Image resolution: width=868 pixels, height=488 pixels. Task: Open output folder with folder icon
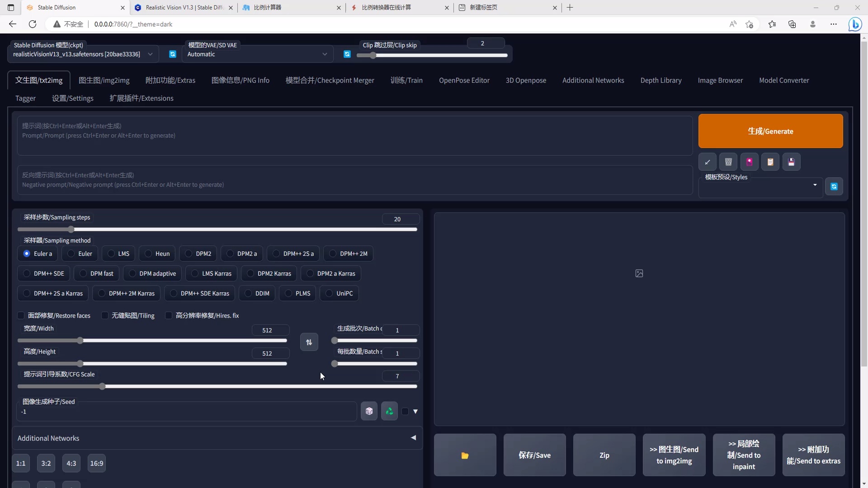pyautogui.click(x=465, y=455)
